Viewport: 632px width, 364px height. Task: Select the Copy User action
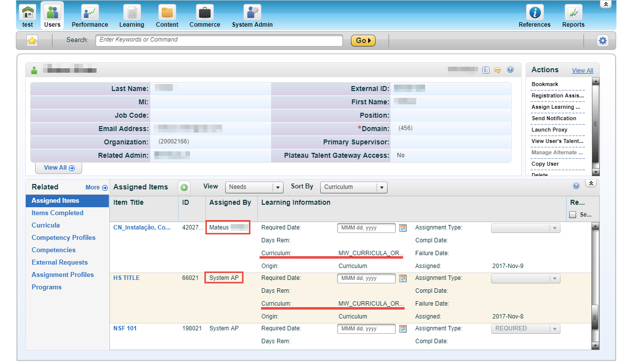click(x=545, y=164)
